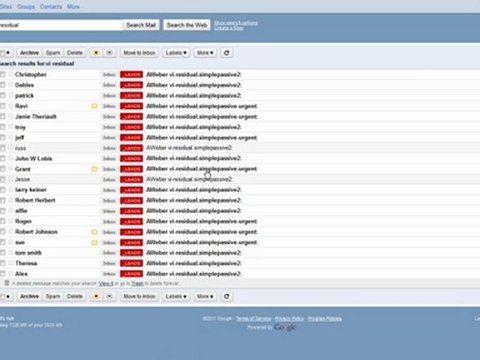Click the Inbox label on russ's row
Viewport: 480px width, 360px height.
pyautogui.click(x=109, y=148)
